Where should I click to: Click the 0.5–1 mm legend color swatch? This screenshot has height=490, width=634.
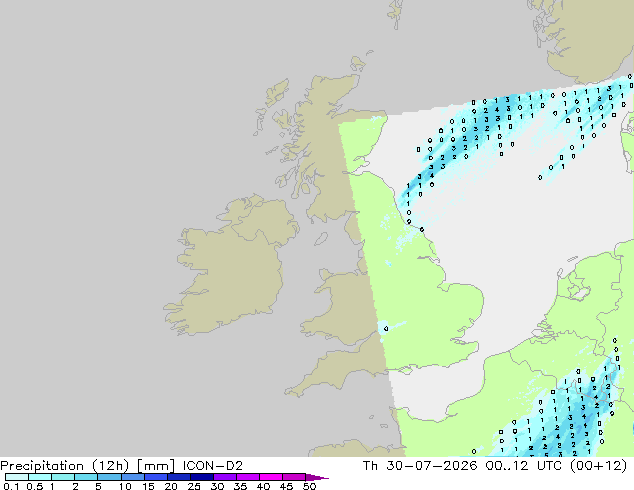coord(40,477)
